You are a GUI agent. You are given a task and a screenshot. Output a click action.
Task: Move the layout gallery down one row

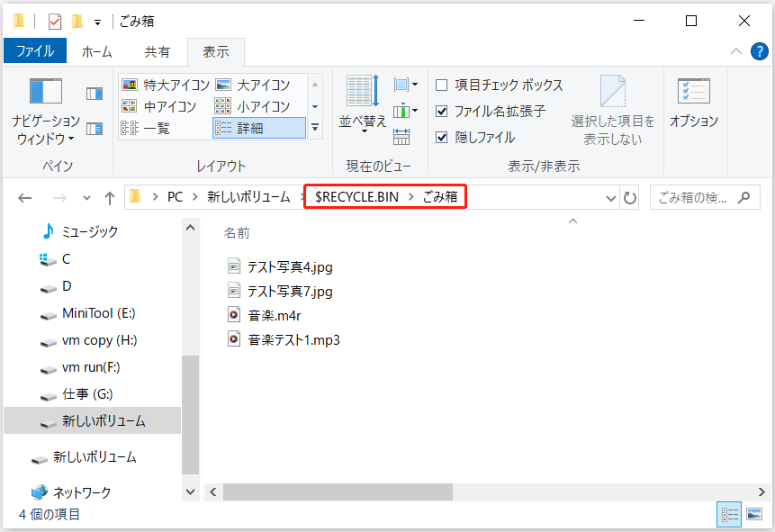[x=315, y=106]
